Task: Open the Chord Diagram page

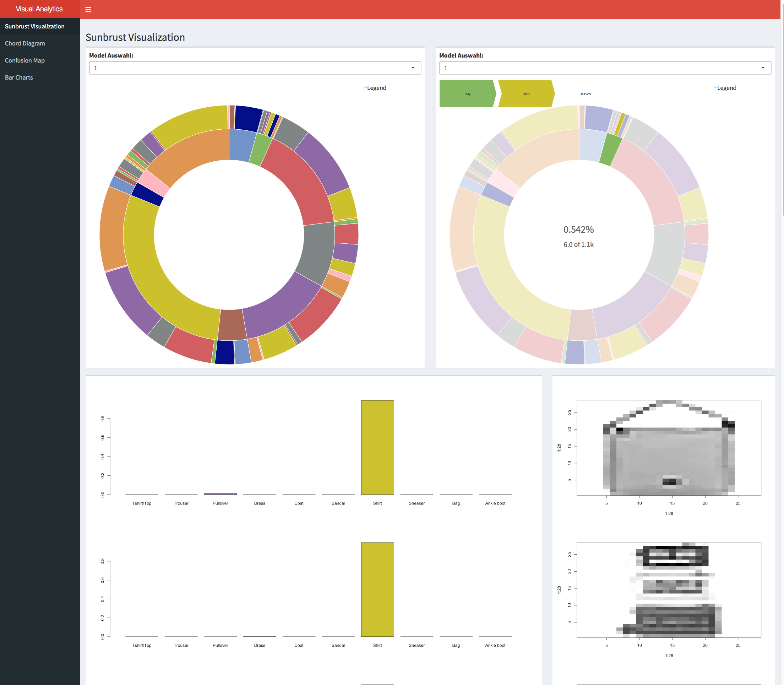Action: click(25, 44)
